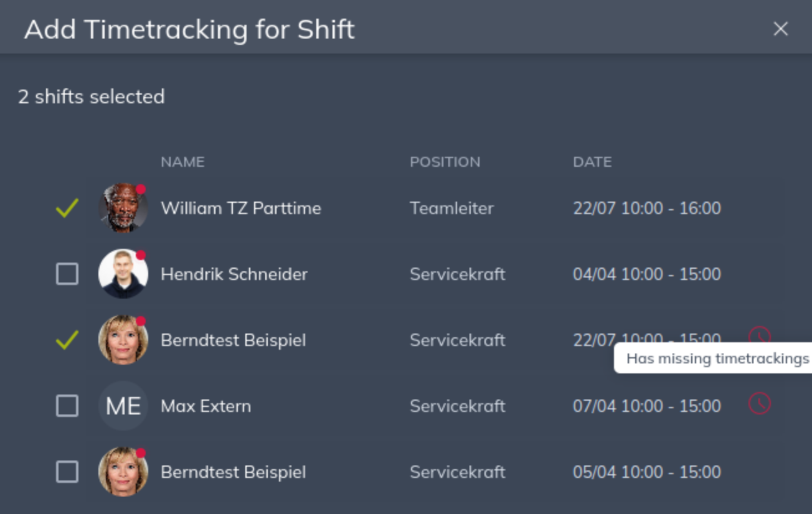Click red status dot on Hendrik Schneider's avatar
Image resolution: width=812 pixels, height=514 pixels.
141,255
